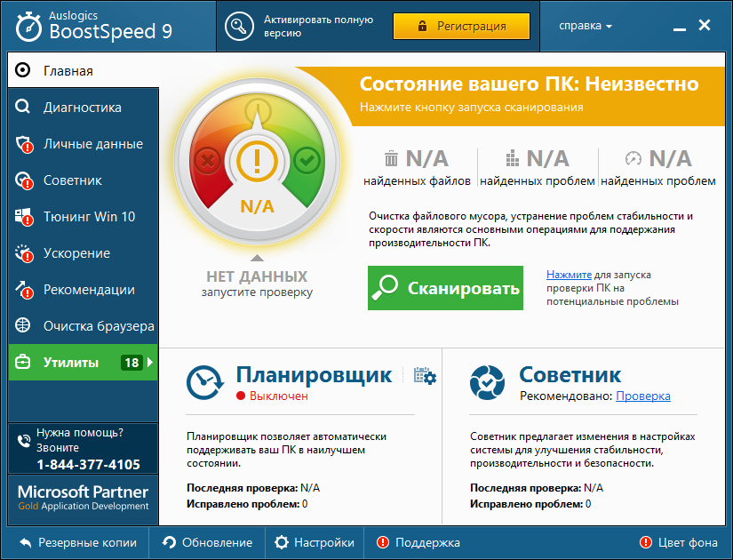733x560 pixels.
Task: Click the Планировщик calendar settings icon
Action: pos(426,376)
